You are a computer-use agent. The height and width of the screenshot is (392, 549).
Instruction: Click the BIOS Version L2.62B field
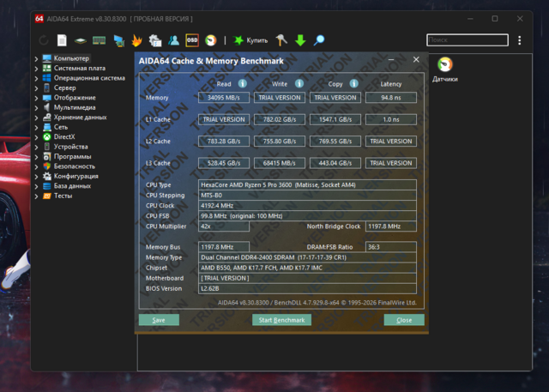[x=307, y=288]
